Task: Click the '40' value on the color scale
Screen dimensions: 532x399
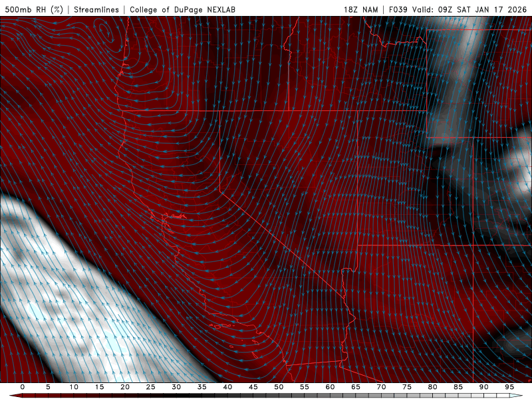Action: coord(227,387)
